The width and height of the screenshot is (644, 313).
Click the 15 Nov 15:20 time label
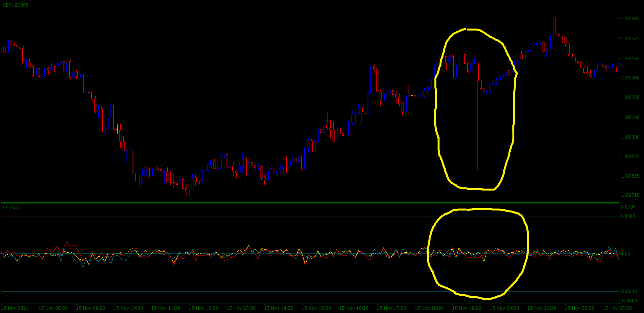(x=316, y=308)
